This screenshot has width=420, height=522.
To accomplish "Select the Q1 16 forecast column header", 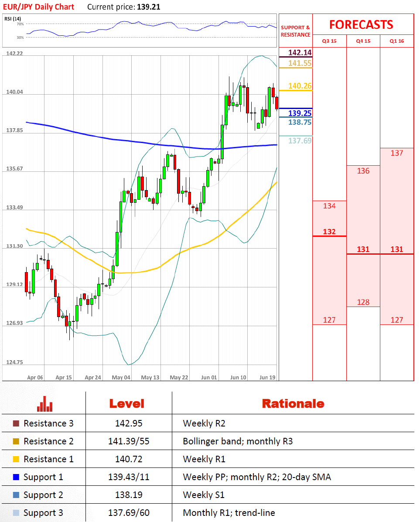I will coord(397,41).
